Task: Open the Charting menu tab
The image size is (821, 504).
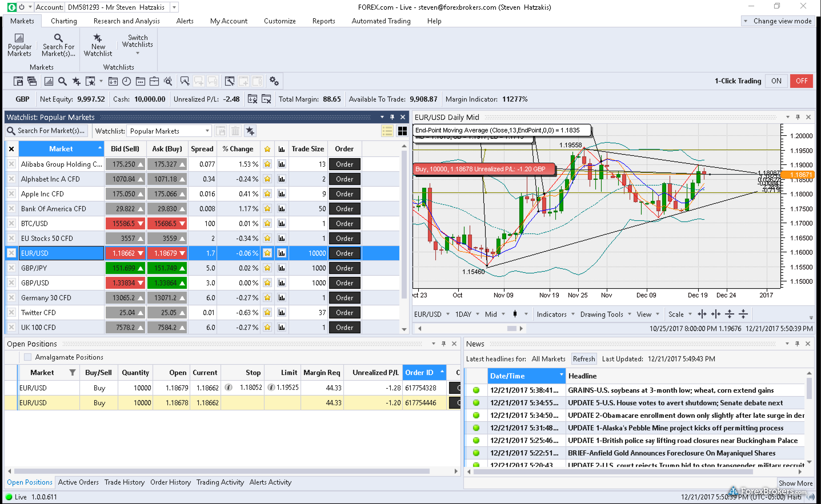Action: click(63, 21)
